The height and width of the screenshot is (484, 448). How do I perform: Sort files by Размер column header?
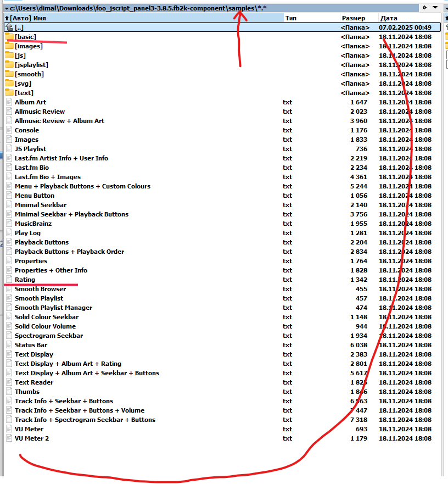pyautogui.click(x=353, y=18)
